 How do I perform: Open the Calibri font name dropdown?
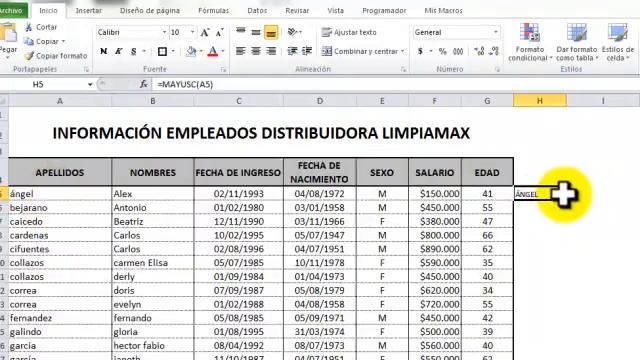click(x=164, y=32)
